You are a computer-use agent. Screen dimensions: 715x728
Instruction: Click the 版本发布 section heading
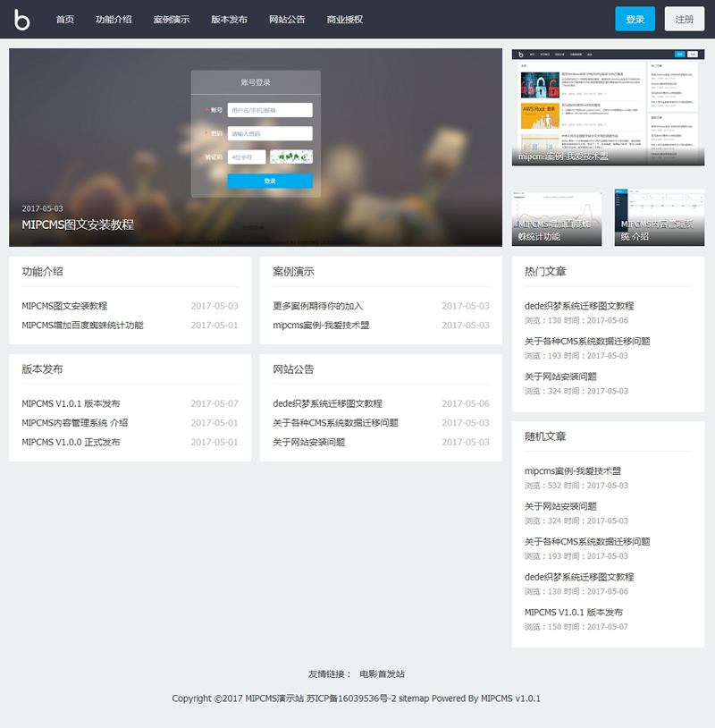pos(42,369)
